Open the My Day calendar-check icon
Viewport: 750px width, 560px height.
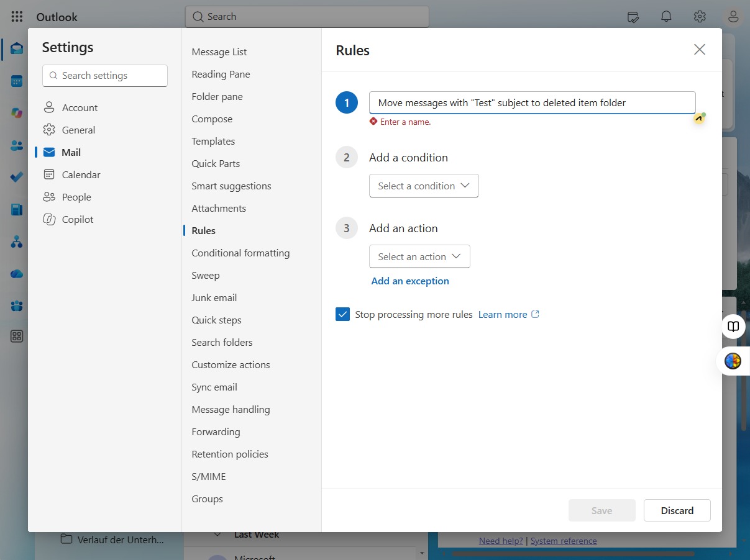pos(633,17)
